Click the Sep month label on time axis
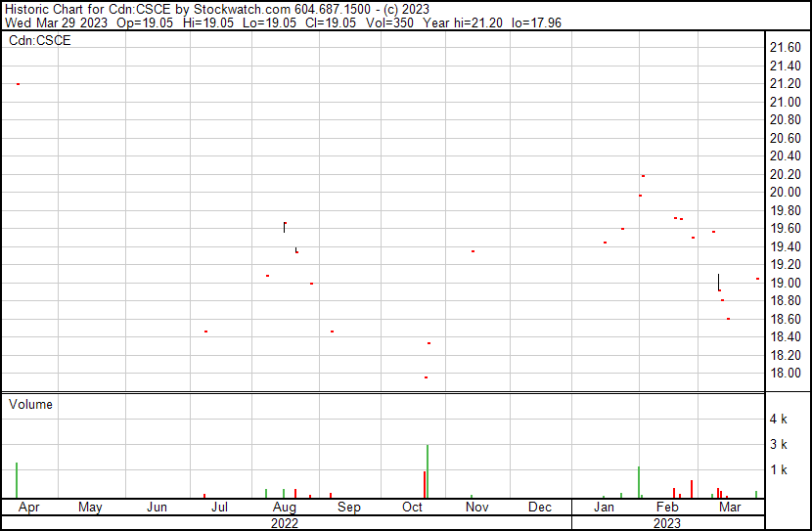The height and width of the screenshot is (531, 812). coord(349,508)
